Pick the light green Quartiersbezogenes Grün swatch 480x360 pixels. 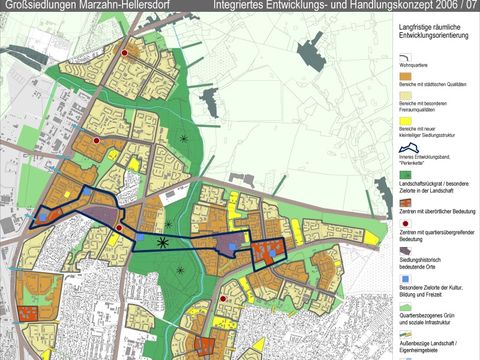tap(405, 307)
